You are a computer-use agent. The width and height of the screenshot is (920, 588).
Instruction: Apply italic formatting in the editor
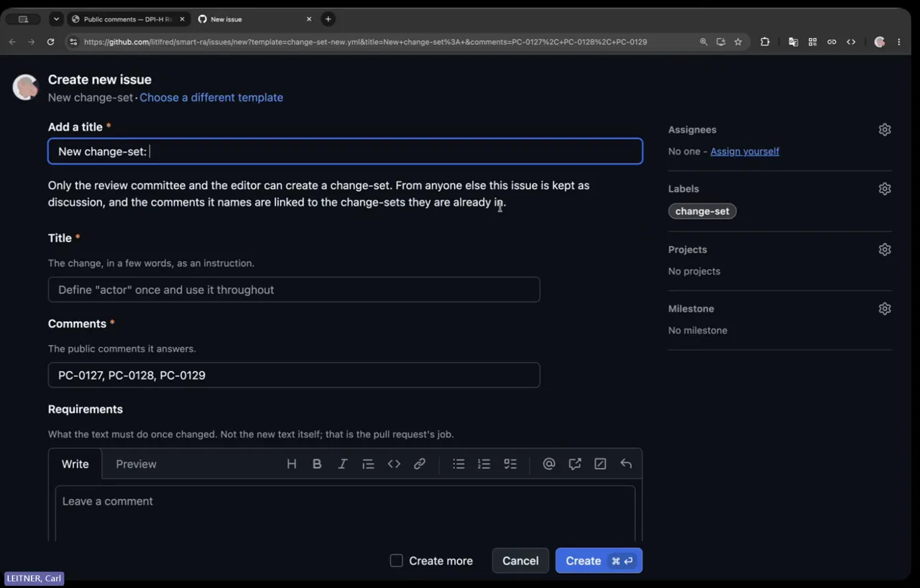coord(343,464)
